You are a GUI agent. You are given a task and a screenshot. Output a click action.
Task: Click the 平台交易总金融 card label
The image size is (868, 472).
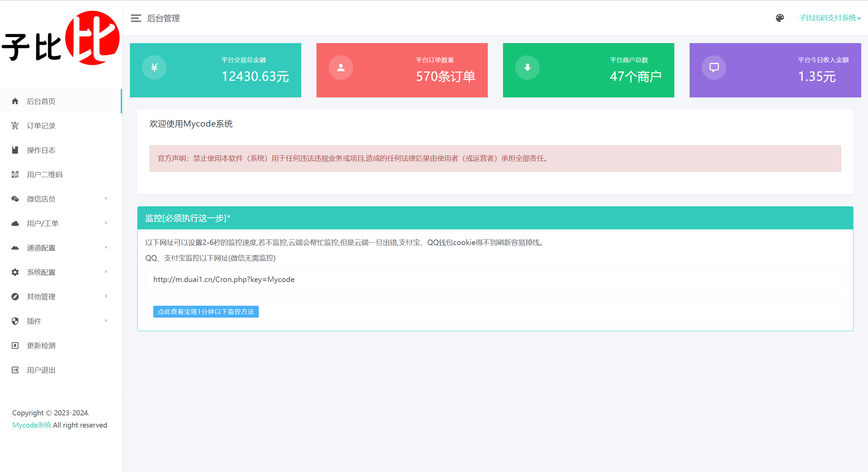pos(244,60)
